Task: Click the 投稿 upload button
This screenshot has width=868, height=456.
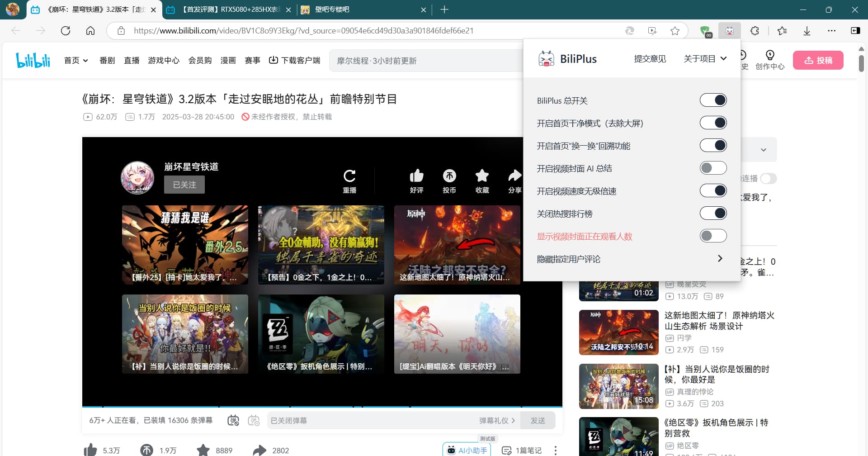Action: [x=818, y=60]
